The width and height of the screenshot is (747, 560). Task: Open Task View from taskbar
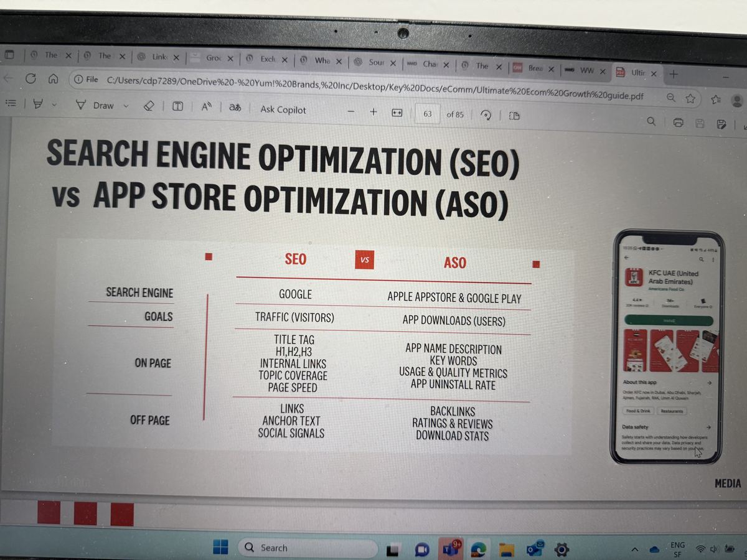pos(393,549)
